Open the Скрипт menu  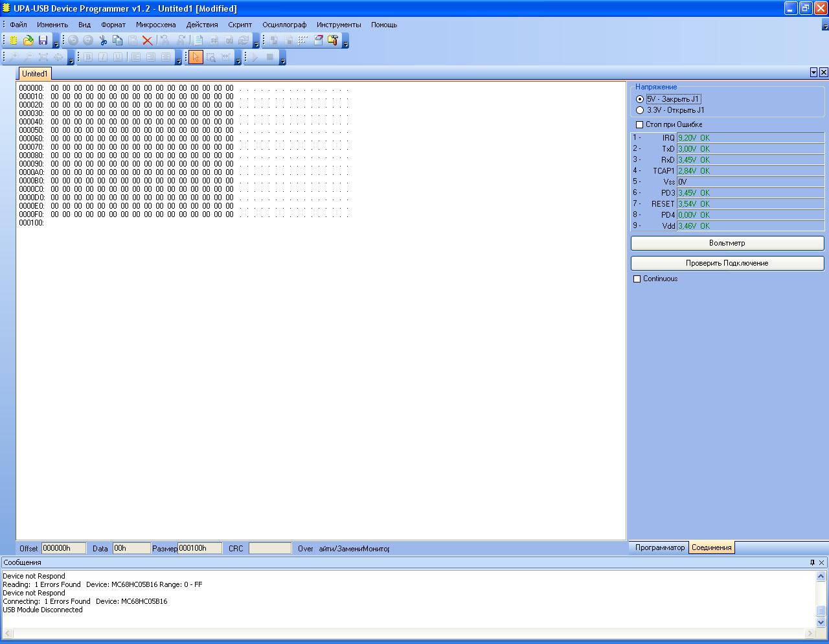tap(240, 25)
